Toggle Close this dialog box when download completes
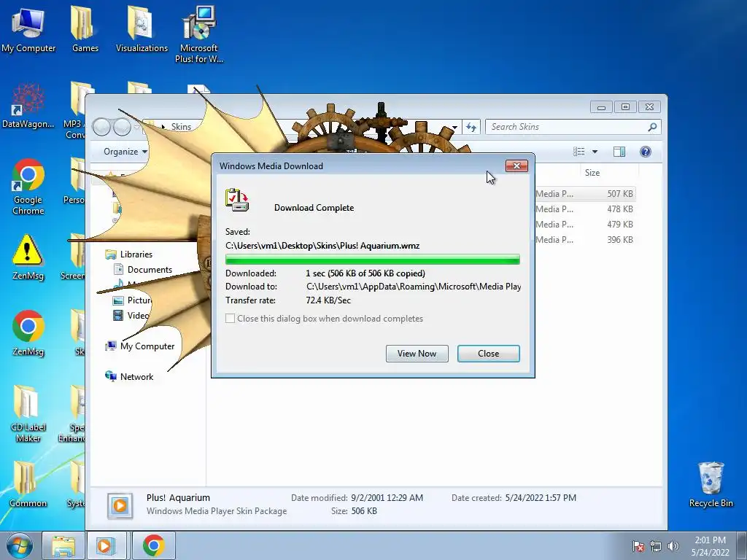The image size is (747, 560). pyautogui.click(x=230, y=318)
